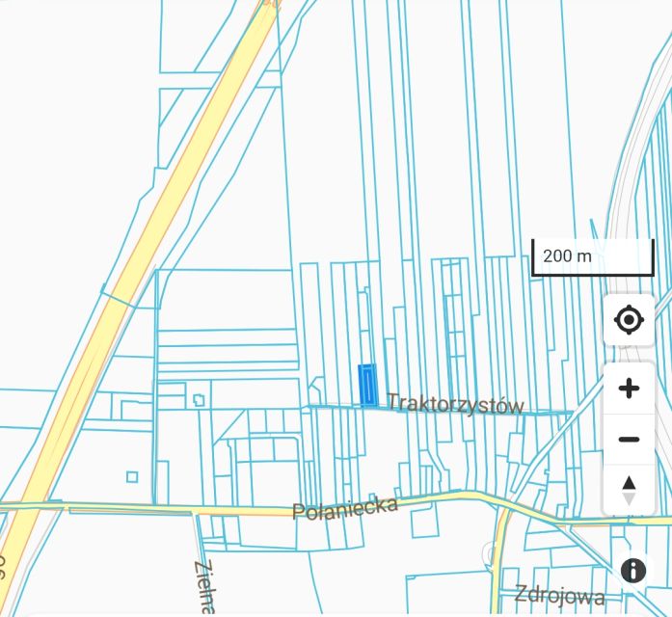Click the Zielna street label
This screenshot has width=672, height=617.
[204, 586]
